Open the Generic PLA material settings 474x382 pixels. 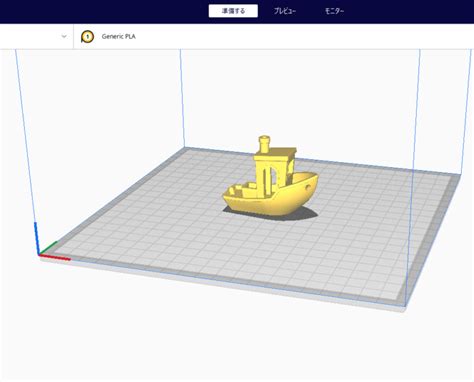click(118, 37)
